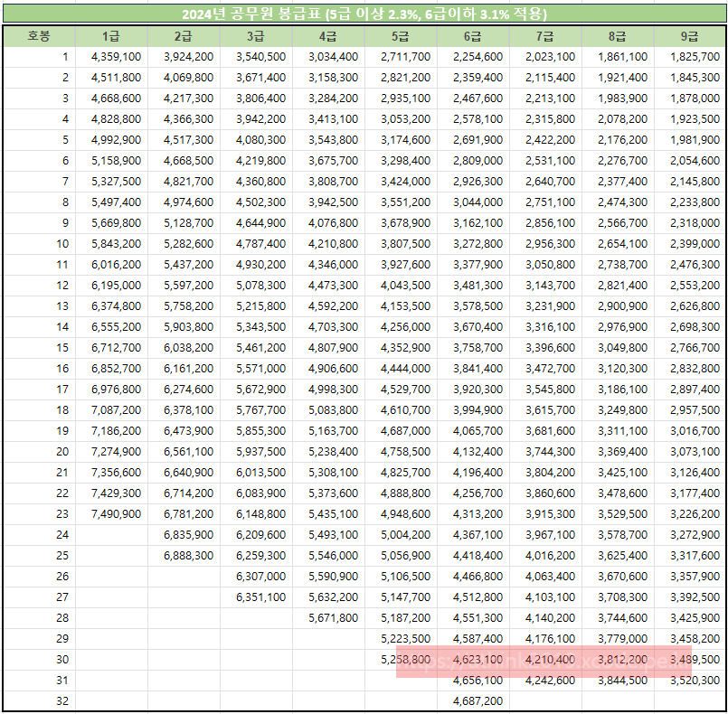Click the 호봉 number 16 cell
Screen dimensions: 728x714
(x=39, y=369)
